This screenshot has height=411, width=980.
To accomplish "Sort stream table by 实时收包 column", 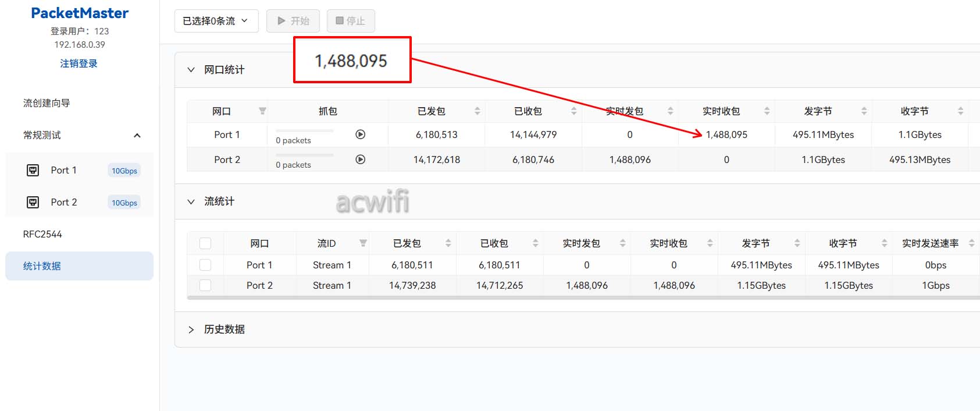I will 710,243.
